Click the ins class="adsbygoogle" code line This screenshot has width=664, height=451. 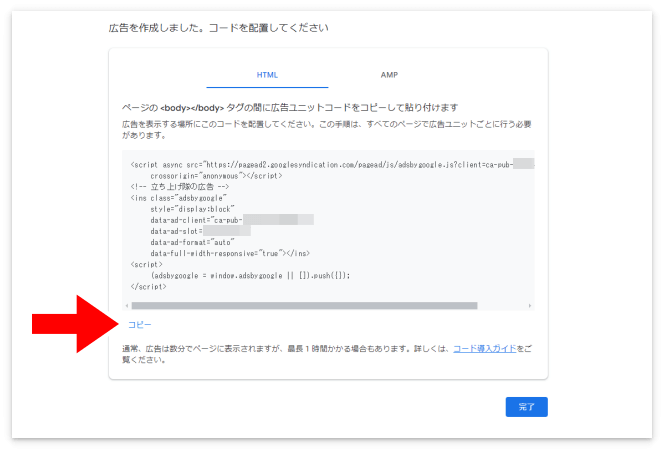(179, 198)
